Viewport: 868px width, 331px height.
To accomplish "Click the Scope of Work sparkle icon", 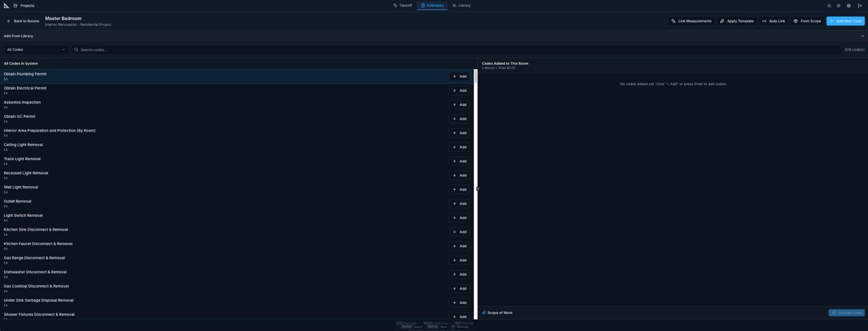I will click(484, 313).
